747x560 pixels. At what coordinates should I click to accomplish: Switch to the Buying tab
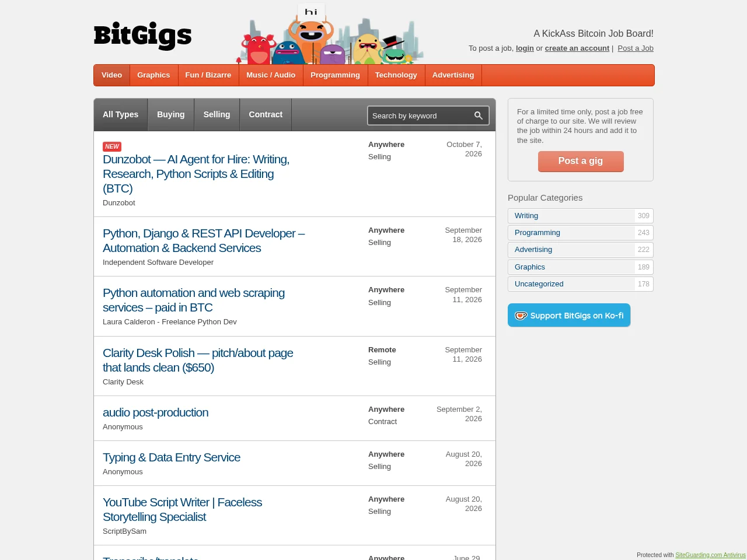171,115
